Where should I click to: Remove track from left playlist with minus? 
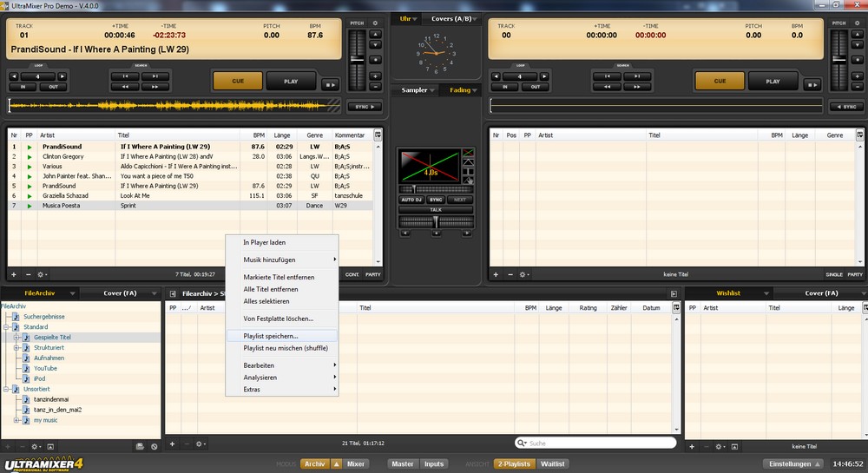pyautogui.click(x=29, y=274)
